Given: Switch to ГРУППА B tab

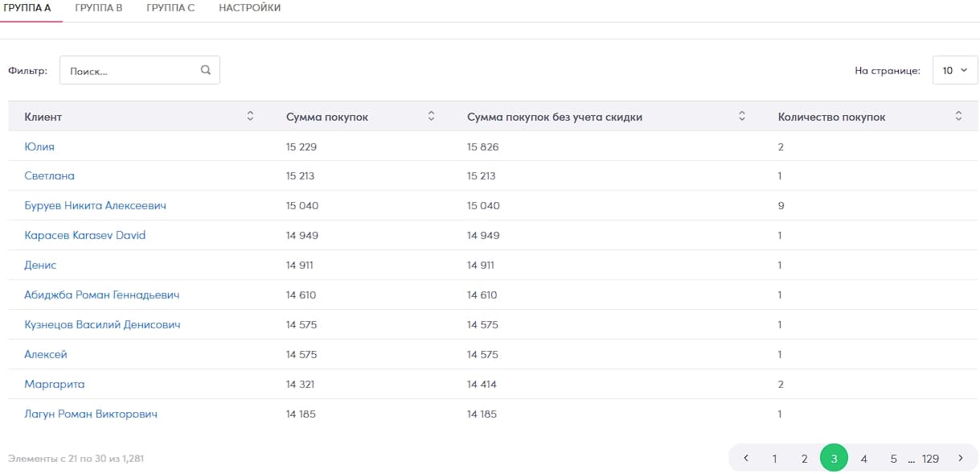Looking at the screenshot, I should [98, 8].
